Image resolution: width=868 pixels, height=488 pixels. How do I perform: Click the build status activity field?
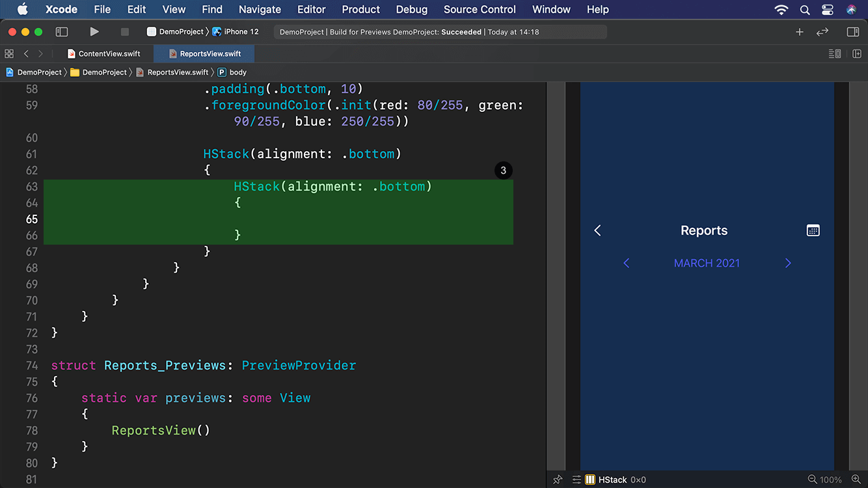point(440,32)
